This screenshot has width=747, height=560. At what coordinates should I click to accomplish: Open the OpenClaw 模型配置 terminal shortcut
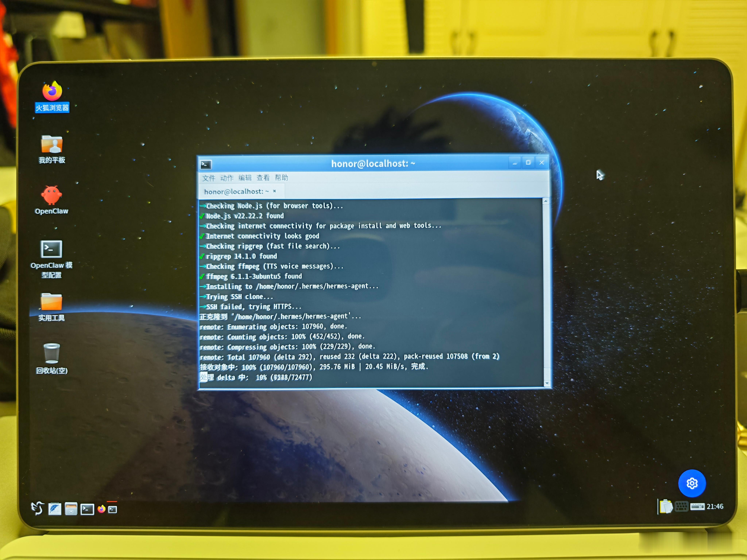click(x=51, y=259)
